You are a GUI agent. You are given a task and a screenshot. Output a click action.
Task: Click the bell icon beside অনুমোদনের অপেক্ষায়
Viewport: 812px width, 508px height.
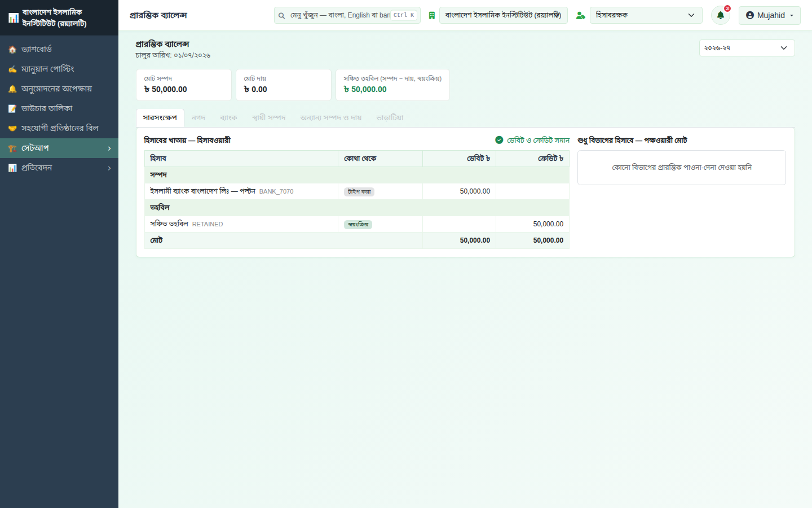click(12, 89)
